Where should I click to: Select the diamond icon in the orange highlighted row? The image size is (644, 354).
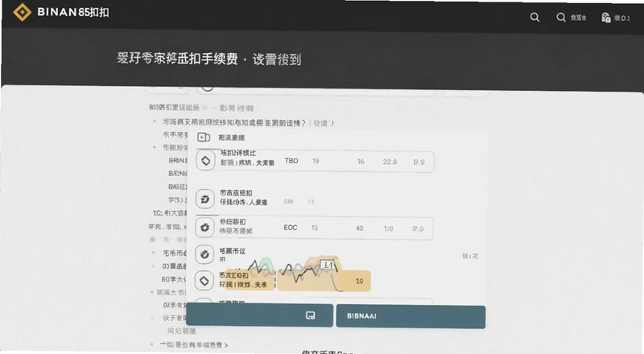(204, 281)
